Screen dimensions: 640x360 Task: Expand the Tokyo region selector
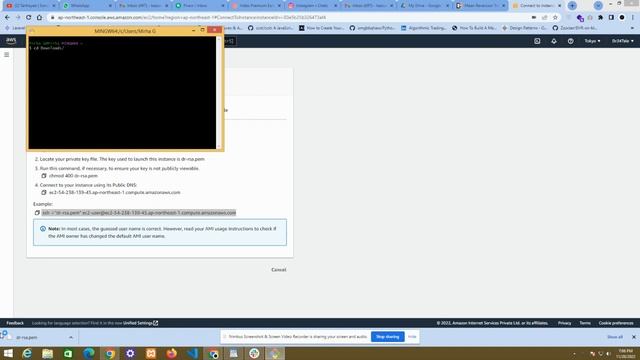pos(592,41)
